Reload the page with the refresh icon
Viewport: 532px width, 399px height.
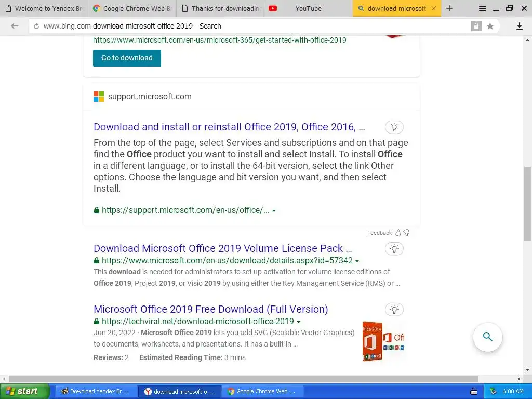[36, 26]
